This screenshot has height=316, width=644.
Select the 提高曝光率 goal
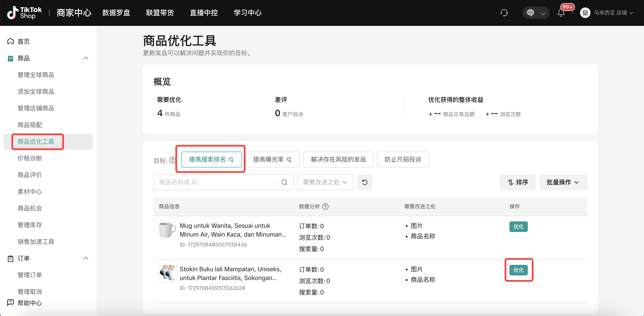click(x=272, y=159)
